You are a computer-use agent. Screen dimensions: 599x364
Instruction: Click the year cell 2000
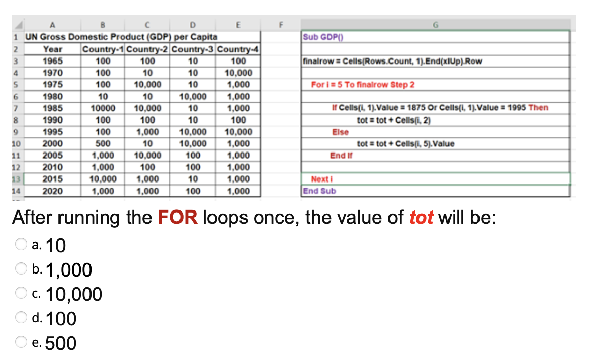point(52,143)
